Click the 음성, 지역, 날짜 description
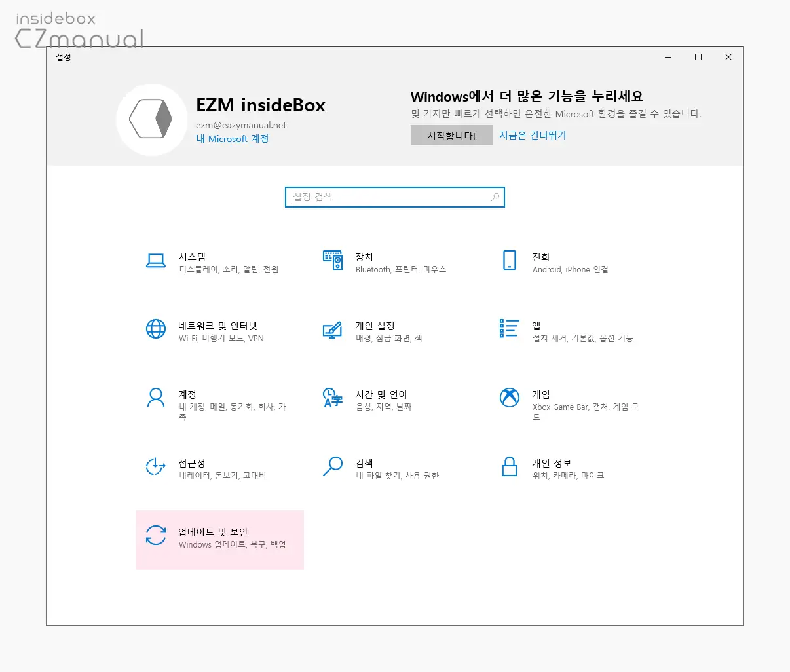790x672 pixels. pos(384,407)
